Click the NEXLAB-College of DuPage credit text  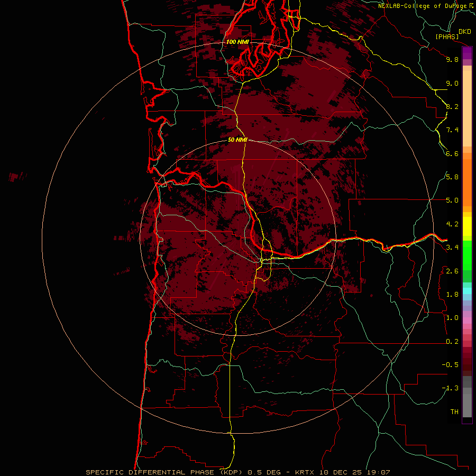click(x=423, y=6)
